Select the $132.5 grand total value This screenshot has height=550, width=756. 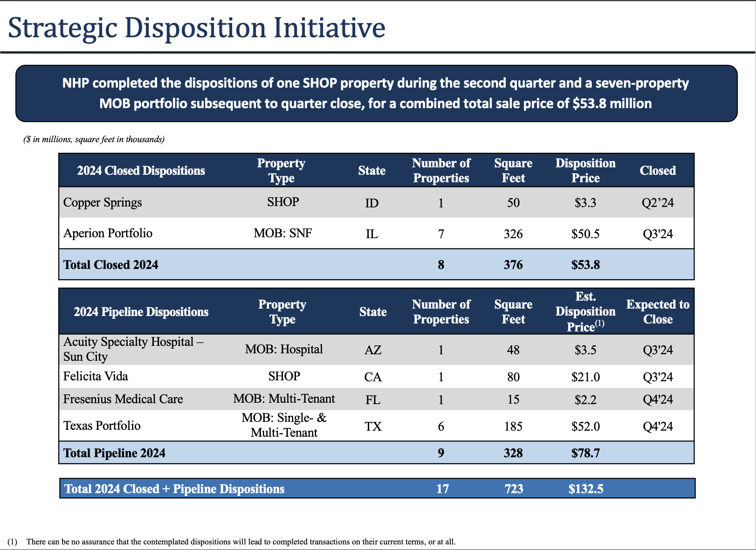tap(585, 489)
